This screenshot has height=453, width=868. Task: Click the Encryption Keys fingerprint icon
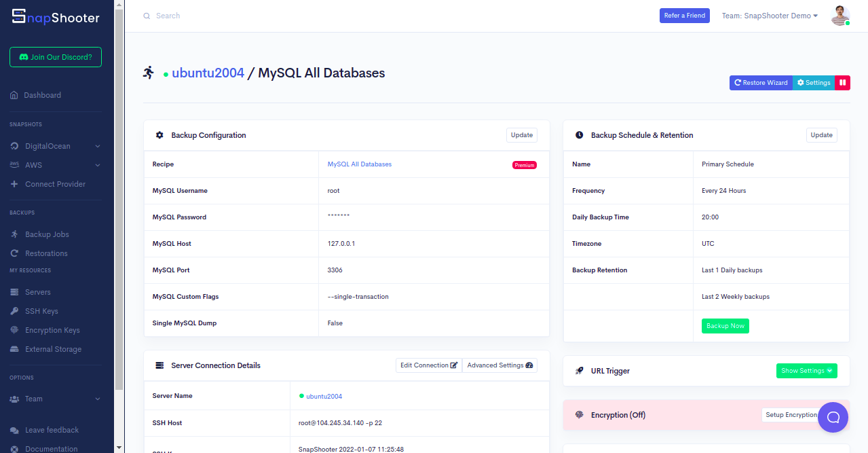(x=14, y=330)
